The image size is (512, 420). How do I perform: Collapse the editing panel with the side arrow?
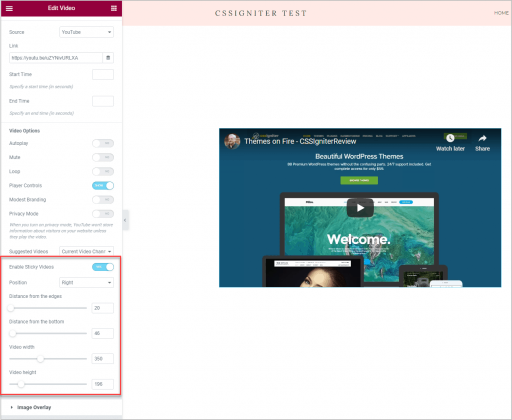(x=125, y=219)
